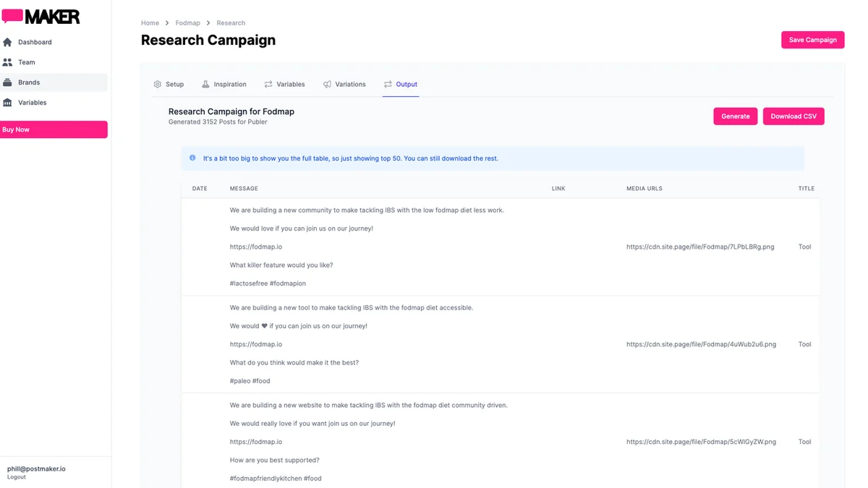
Task: Open the https://fodmap.io link in the first post
Action: 255,246
